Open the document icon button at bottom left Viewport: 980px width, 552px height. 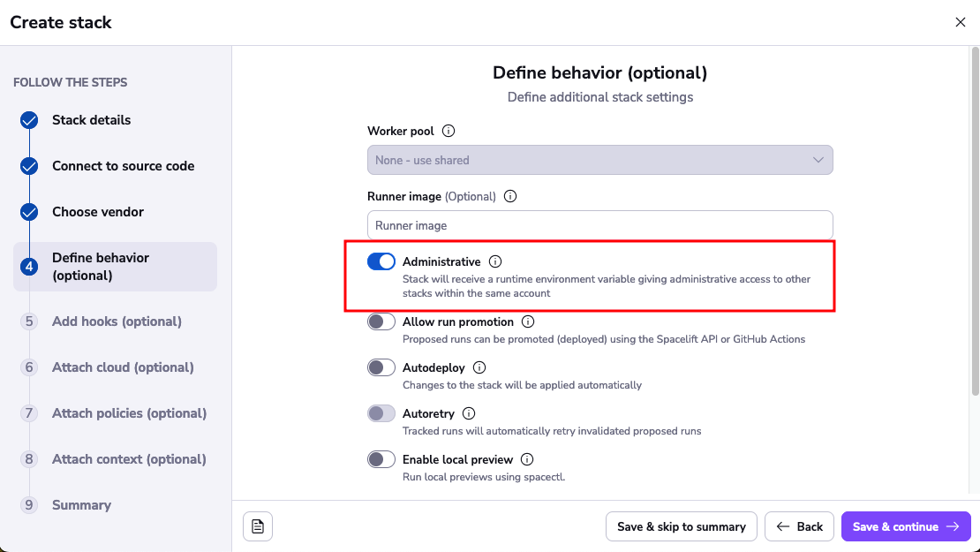(258, 526)
